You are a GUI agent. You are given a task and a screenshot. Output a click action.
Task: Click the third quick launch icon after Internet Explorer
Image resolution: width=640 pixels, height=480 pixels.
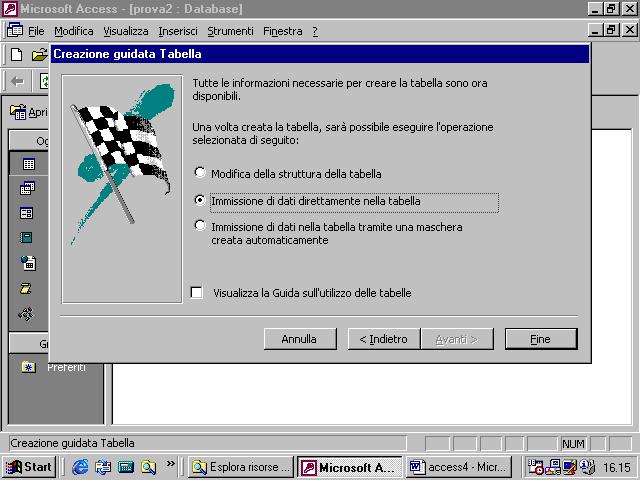(126, 467)
